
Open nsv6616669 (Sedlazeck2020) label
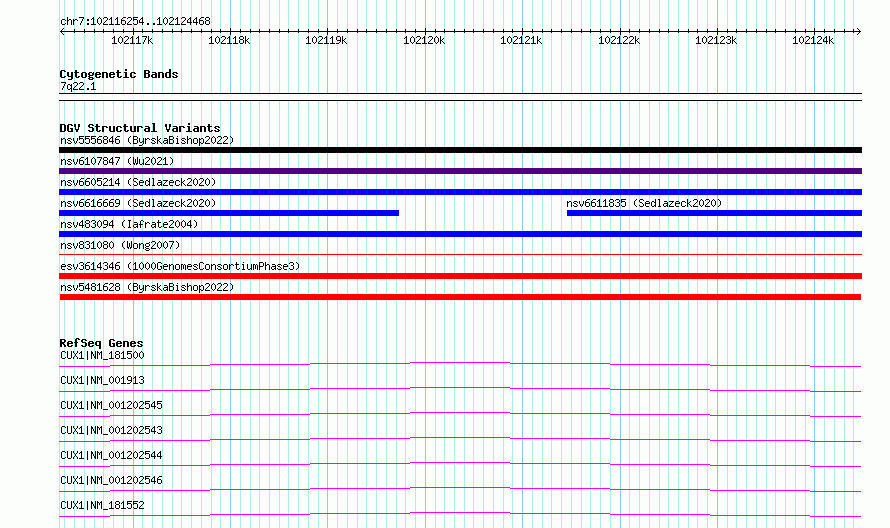(138, 203)
